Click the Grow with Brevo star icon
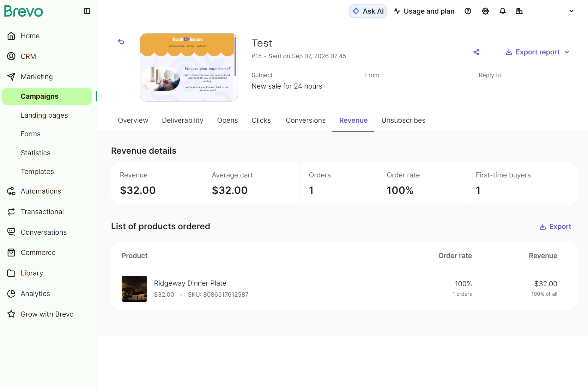The height and width of the screenshot is (389, 588). [11, 314]
